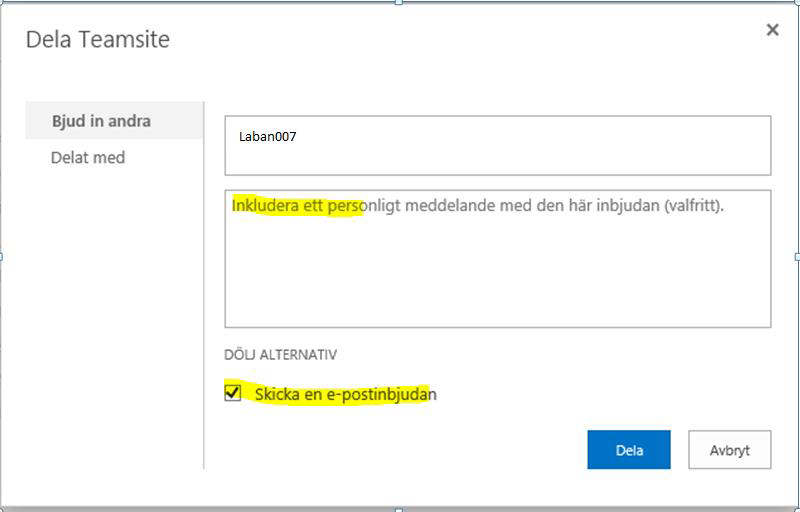This screenshot has height=512, width=800.
Task: Select the image handle on the bottom edge
Action: pyautogui.click(x=399, y=509)
